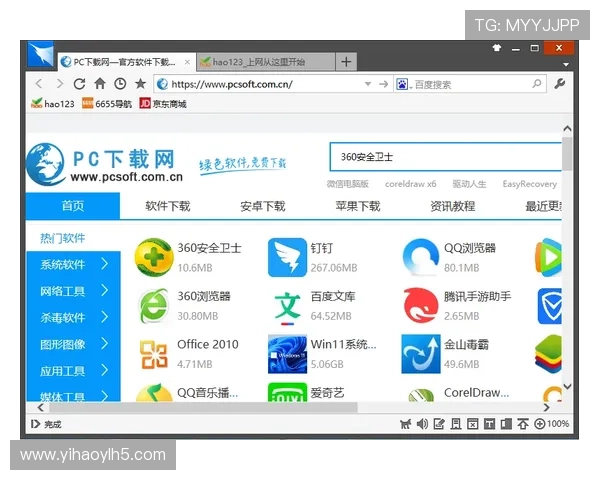This screenshot has width=600, height=480.
Task: Click the up-arrow top icon in status bar
Action: [523, 424]
